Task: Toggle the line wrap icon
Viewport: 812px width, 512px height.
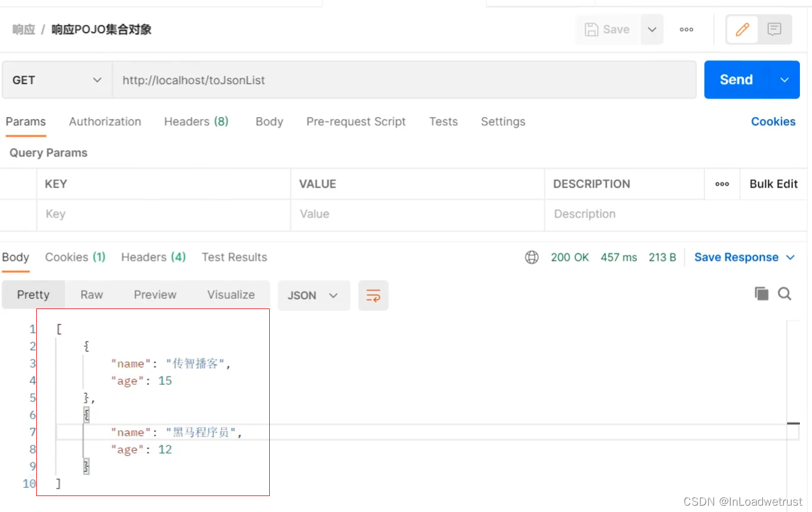Action: point(374,295)
